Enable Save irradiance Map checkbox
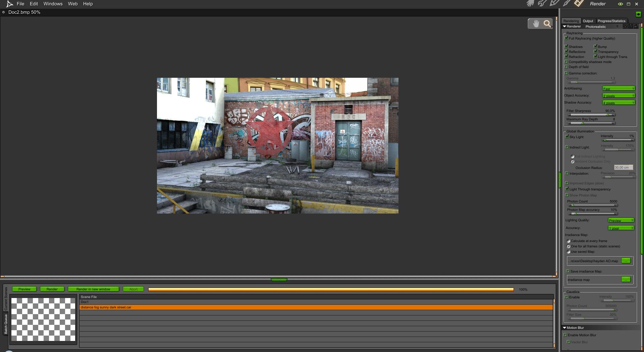 tap(568, 271)
